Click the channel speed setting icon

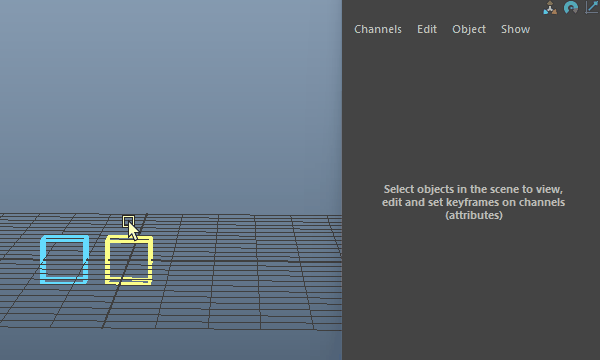tap(571, 8)
